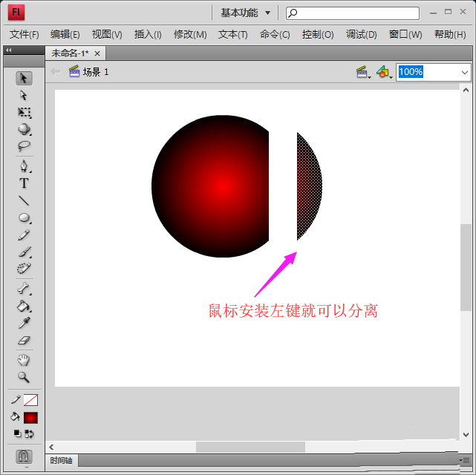Open the 文件(F) menu
Screen dimensions: 476x475
(x=25, y=34)
